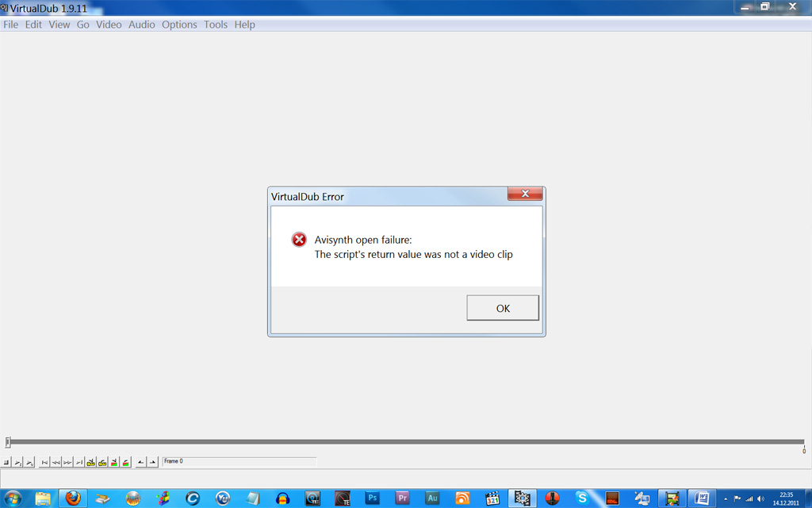
Task: Click the Stop playback button
Action: (x=6, y=462)
